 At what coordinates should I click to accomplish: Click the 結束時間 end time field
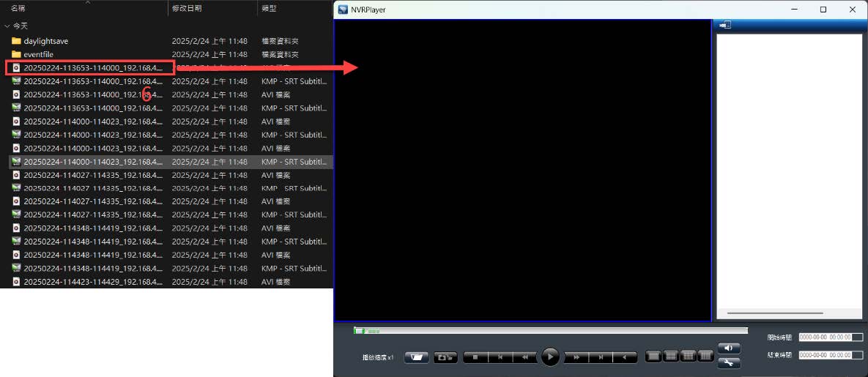tap(825, 355)
